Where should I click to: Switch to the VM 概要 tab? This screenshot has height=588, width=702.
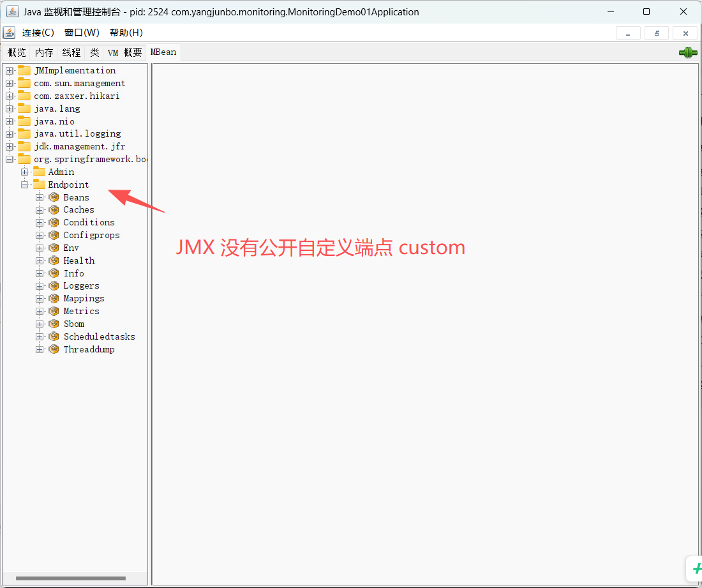pos(124,52)
